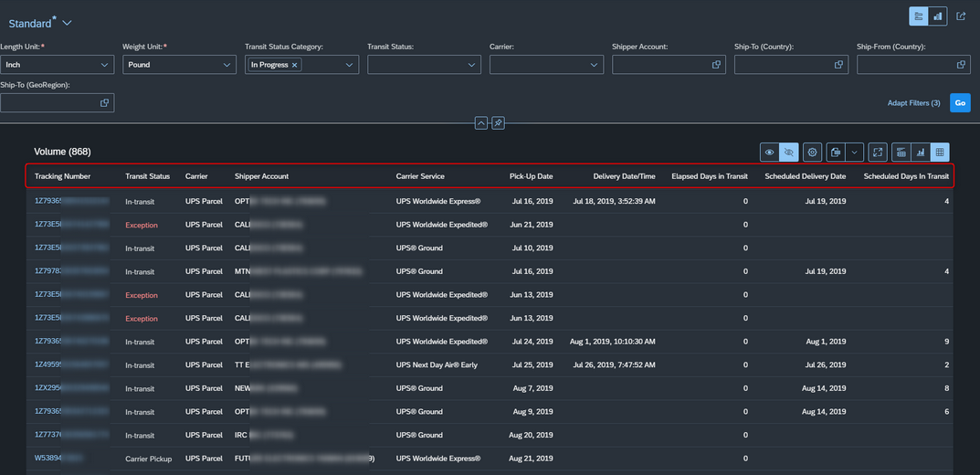Click the Jul 26, 2019 scheduled delivery date
The height and width of the screenshot is (475, 980).
tap(826, 365)
